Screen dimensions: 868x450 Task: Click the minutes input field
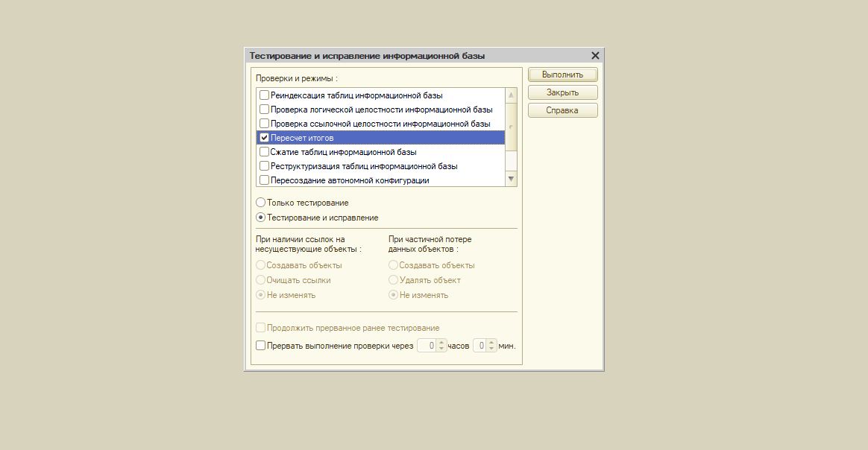point(480,346)
